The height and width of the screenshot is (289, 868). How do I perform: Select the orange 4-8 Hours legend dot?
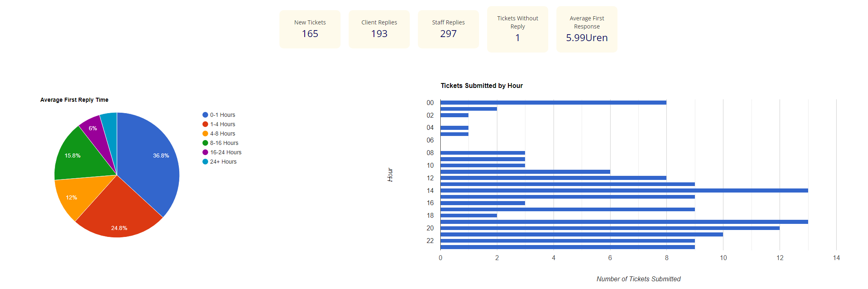tap(205, 134)
